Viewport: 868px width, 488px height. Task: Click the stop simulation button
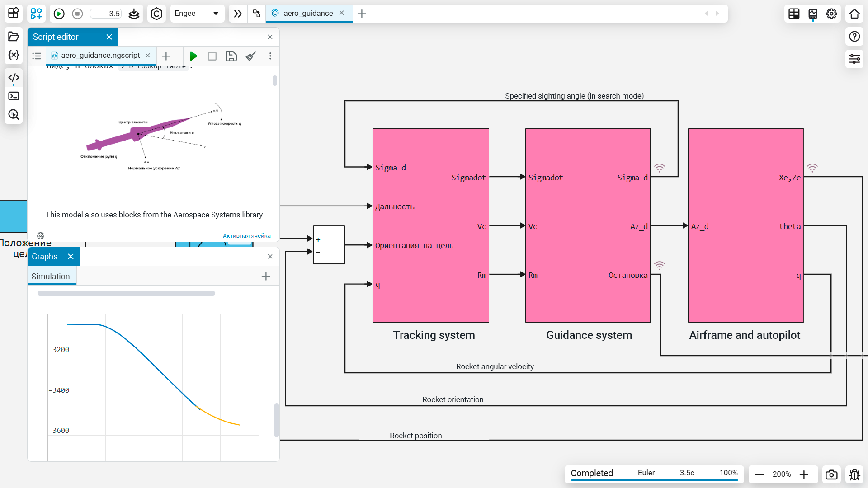click(x=77, y=14)
